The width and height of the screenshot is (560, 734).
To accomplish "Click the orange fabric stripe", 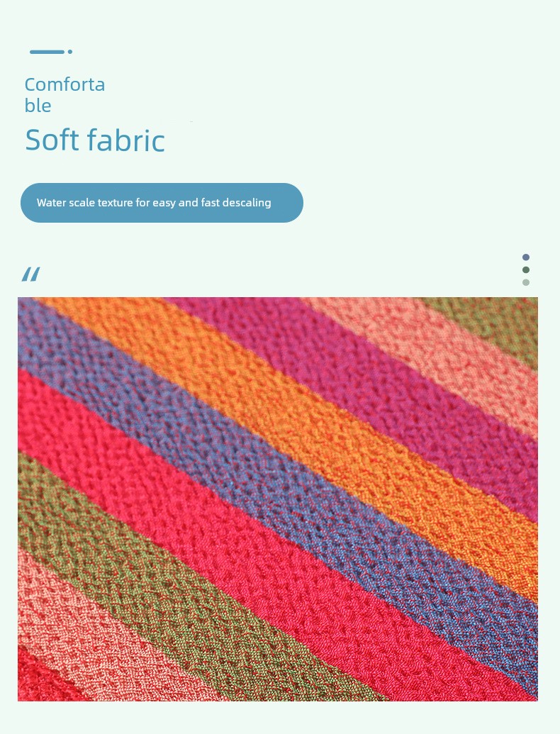I will (x=299, y=421).
